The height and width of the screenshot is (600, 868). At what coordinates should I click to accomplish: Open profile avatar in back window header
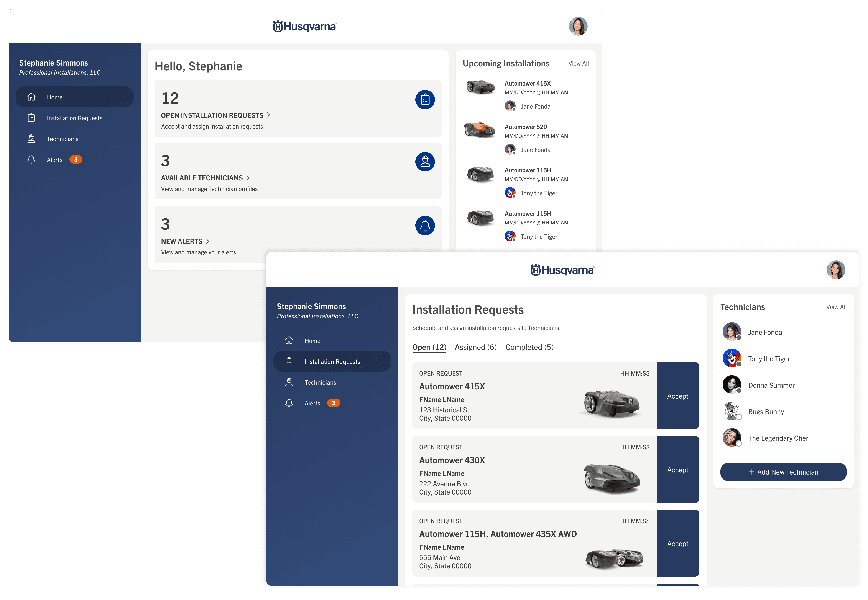tap(578, 26)
